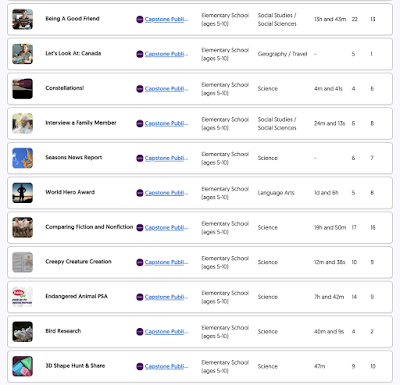Click the Creepy Creature Creation thumbnail
The width and height of the screenshot is (400, 385).
click(23, 262)
